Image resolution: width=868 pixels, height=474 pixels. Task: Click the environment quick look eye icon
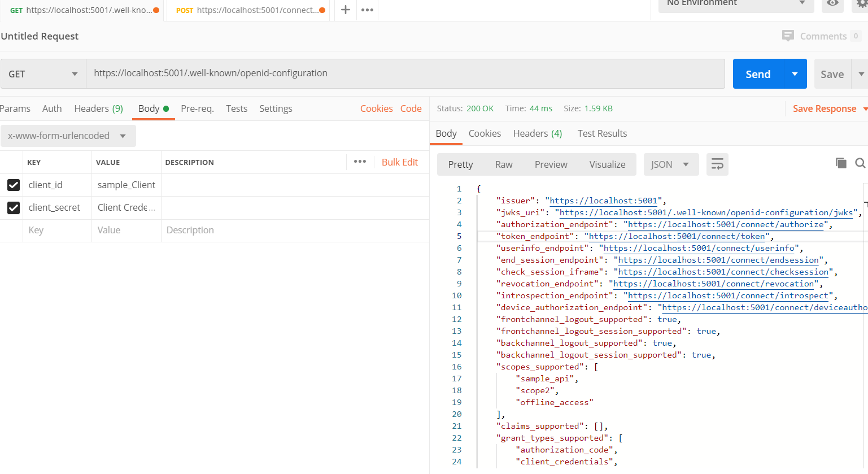pyautogui.click(x=832, y=3)
